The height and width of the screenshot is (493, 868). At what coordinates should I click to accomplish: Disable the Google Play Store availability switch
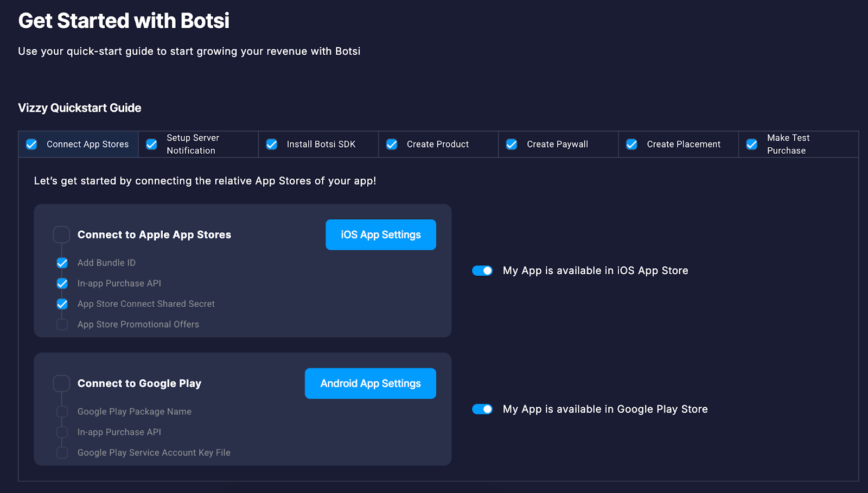click(482, 409)
